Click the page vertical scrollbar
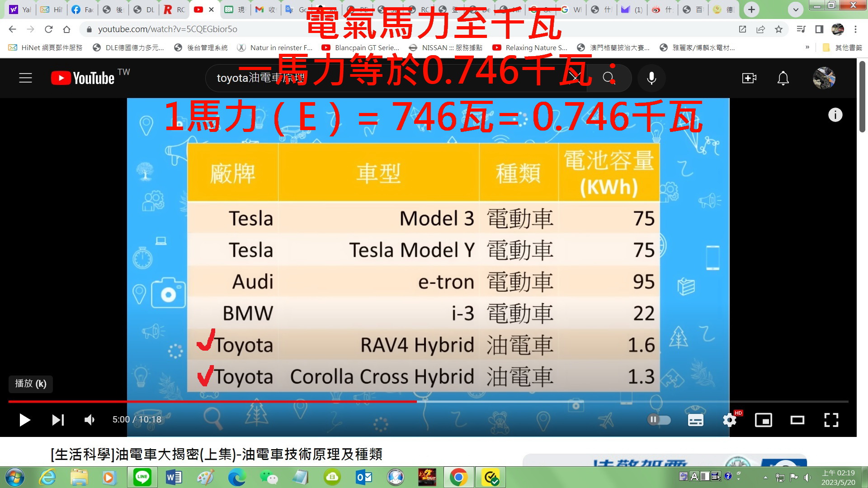868x488 pixels. [x=862, y=97]
